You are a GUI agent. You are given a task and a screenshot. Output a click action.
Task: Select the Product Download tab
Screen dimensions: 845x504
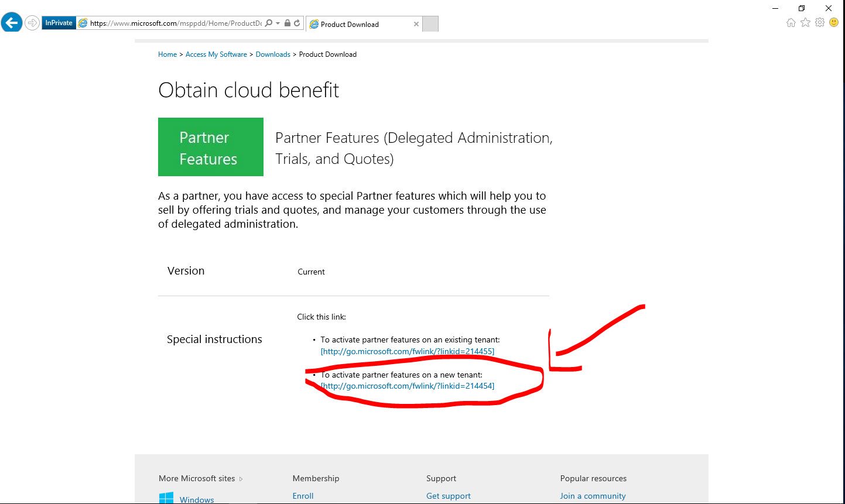(x=364, y=24)
